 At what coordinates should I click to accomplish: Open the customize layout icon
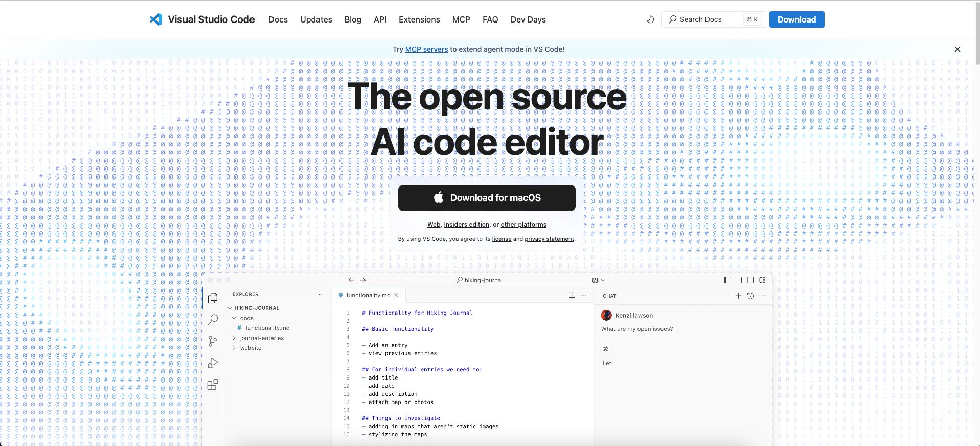[762, 280]
